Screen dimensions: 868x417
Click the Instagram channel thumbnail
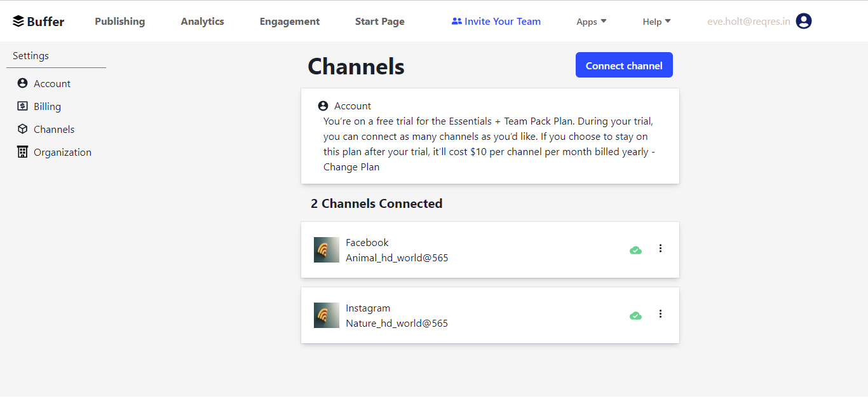[327, 315]
